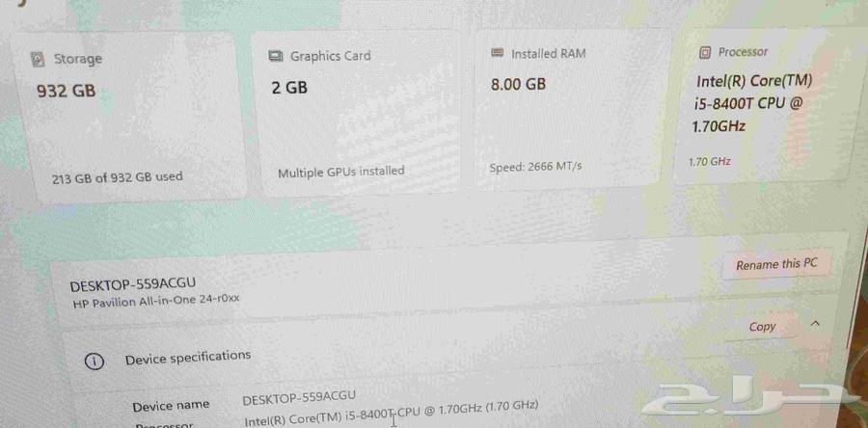Open the Graphics Card 2 GB card
The image size is (868, 428).
pos(354,114)
